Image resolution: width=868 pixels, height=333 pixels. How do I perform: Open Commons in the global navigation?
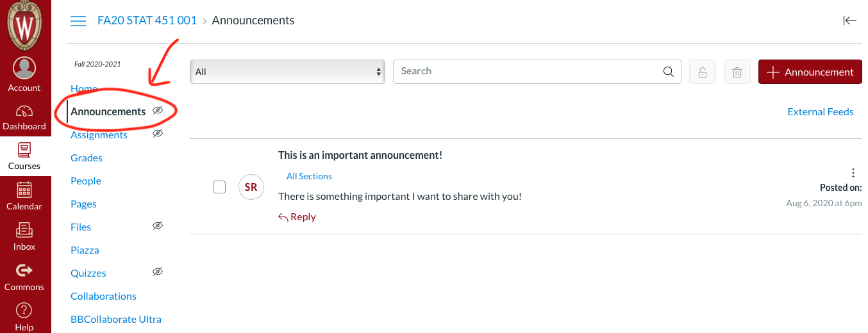[x=24, y=276]
